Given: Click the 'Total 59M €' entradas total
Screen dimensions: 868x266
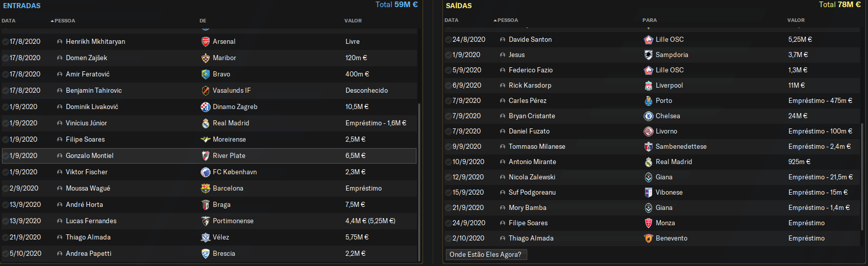Looking at the screenshot, I should (396, 5).
